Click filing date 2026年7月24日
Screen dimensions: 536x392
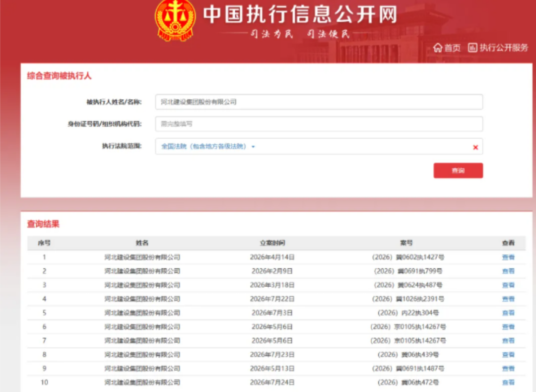(272, 383)
